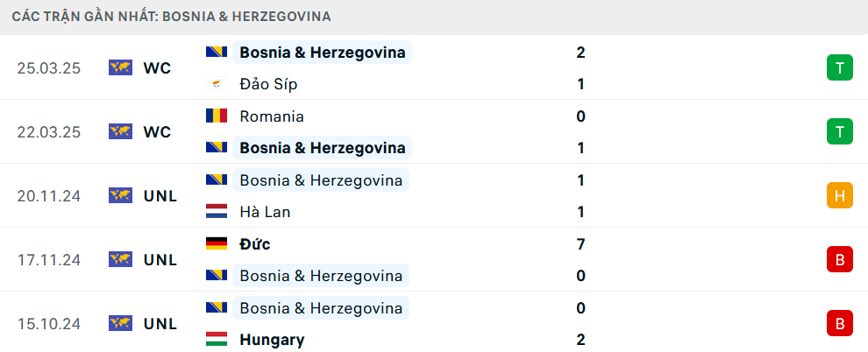Open the Đức team link

255,244
